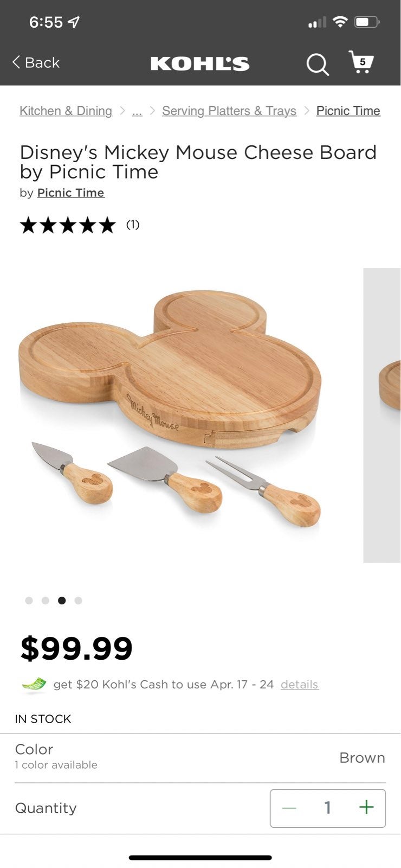Tap the next product image peeking at right
401x868 pixels.
coord(382,415)
